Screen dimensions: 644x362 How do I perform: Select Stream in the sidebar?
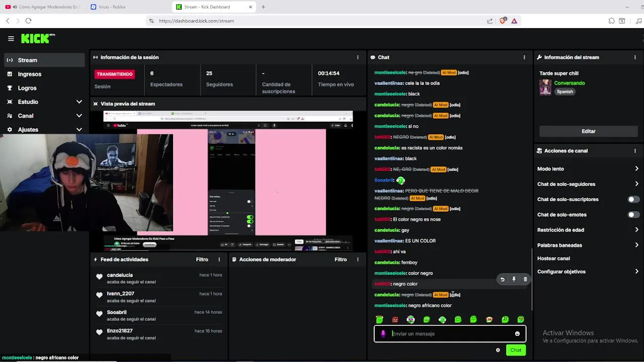[44, 60]
